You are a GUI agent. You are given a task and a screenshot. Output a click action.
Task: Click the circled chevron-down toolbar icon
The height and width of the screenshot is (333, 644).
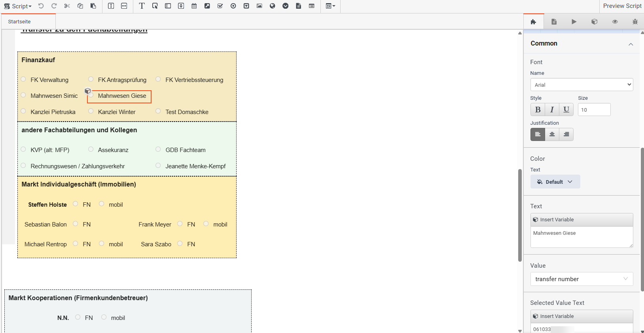coord(286,6)
